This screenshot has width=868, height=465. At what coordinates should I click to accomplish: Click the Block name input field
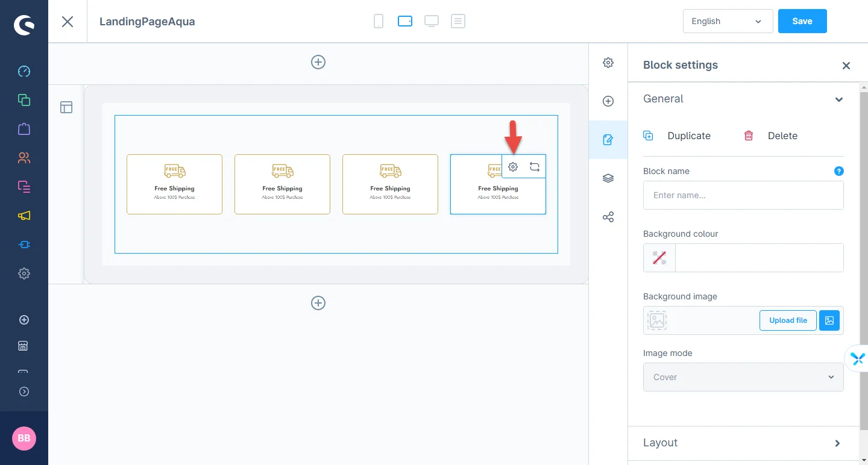743,195
